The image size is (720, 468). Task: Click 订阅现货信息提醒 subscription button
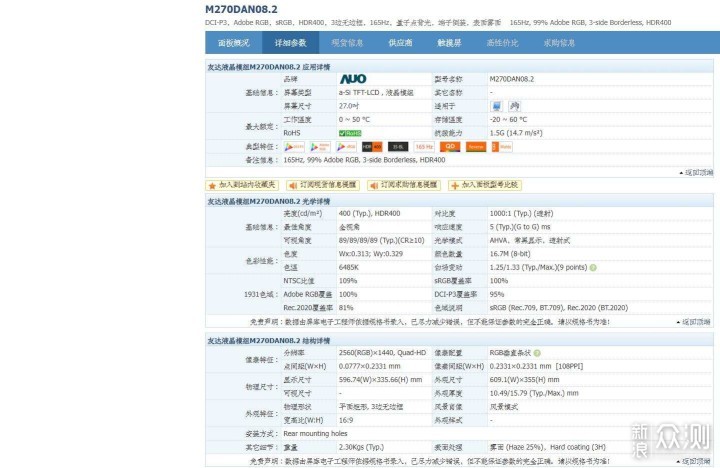click(x=323, y=185)
